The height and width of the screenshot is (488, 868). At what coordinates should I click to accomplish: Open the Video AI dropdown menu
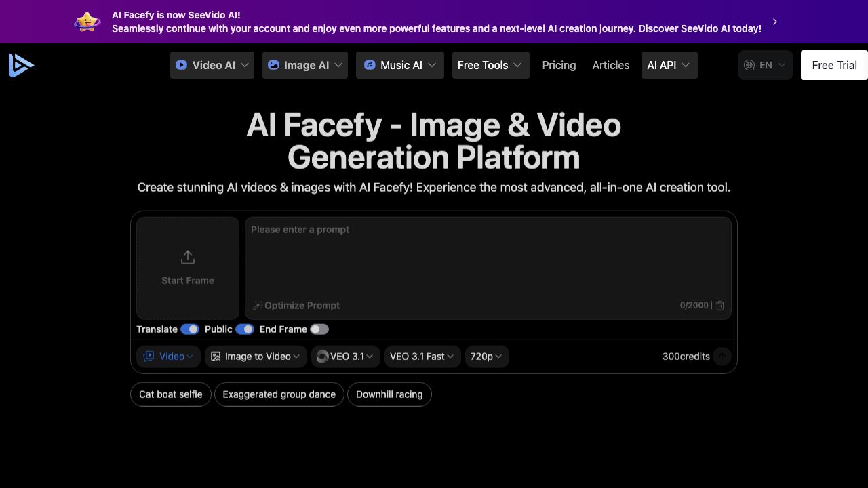(x=212, y=65)
